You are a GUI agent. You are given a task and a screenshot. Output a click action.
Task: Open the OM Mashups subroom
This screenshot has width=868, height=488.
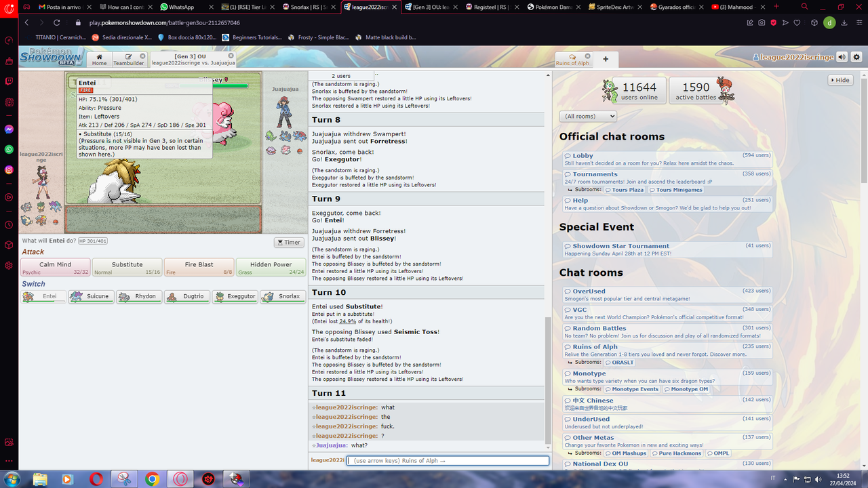tap(626, 453)
